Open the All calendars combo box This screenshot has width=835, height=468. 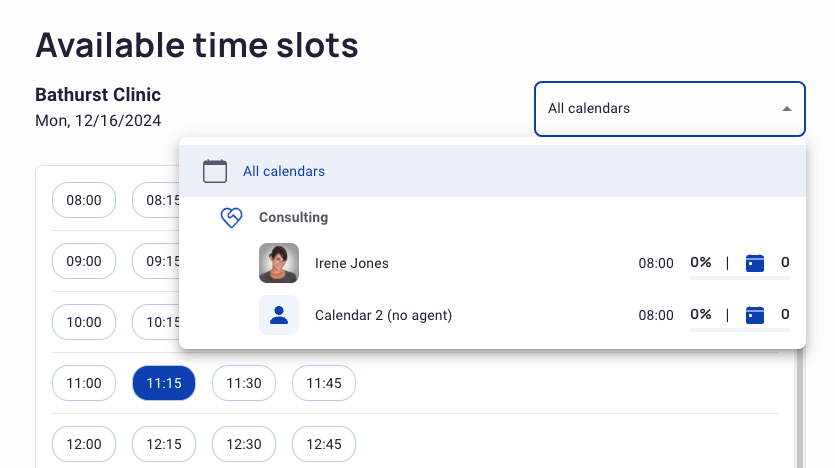[x=670, y=109]
